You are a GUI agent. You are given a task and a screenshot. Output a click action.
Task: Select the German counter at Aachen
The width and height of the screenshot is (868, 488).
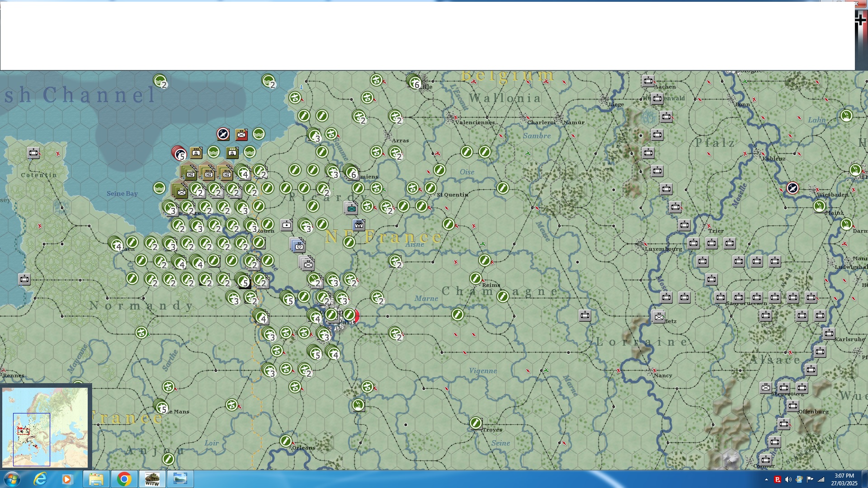648,81
